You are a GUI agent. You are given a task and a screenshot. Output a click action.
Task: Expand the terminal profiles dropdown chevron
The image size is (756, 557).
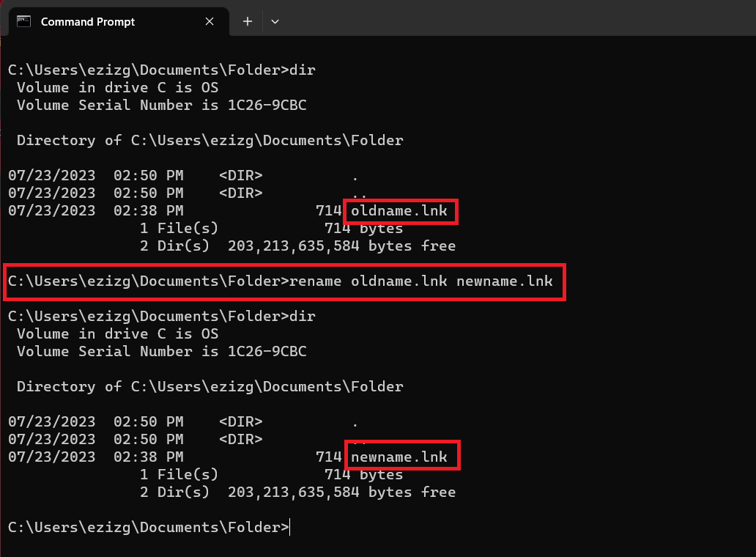pos(275,21)
